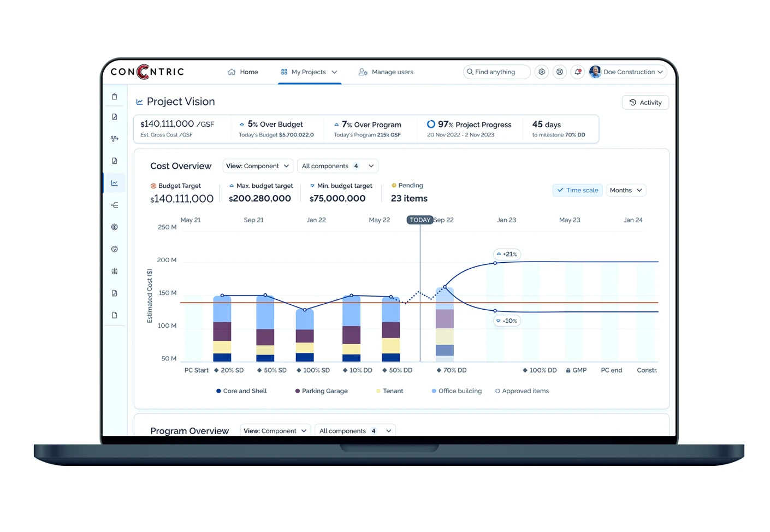The width and height of the screenshot is (770, 532).
Task: Open Cost Overview View: Component dropdown
Action: click(x=257, y=166)
